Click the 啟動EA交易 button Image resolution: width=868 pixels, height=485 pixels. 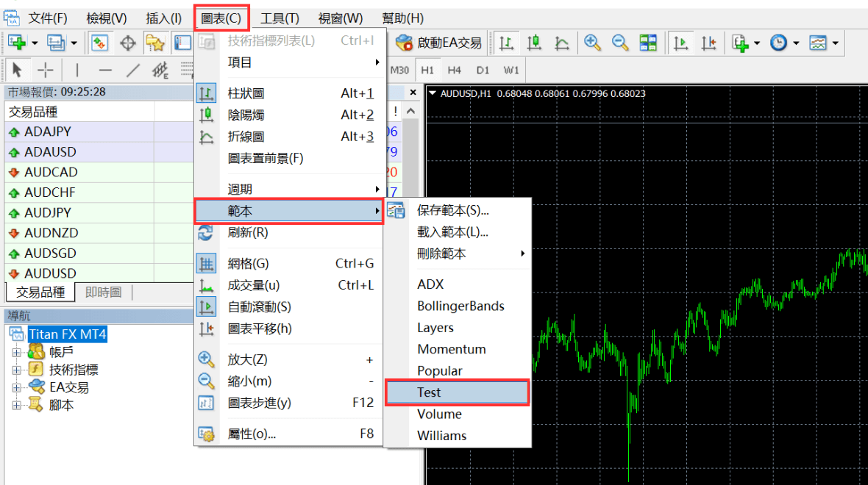tap(439, 43)
